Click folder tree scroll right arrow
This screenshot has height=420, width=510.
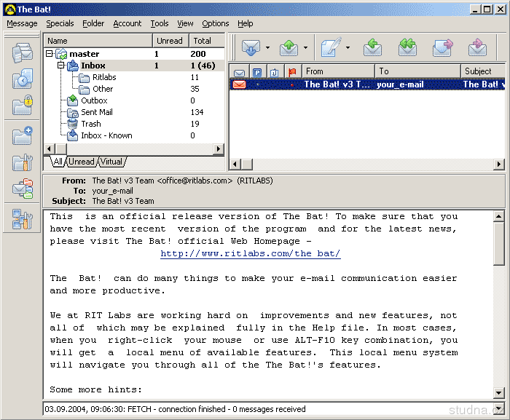[x=219, y=149]
